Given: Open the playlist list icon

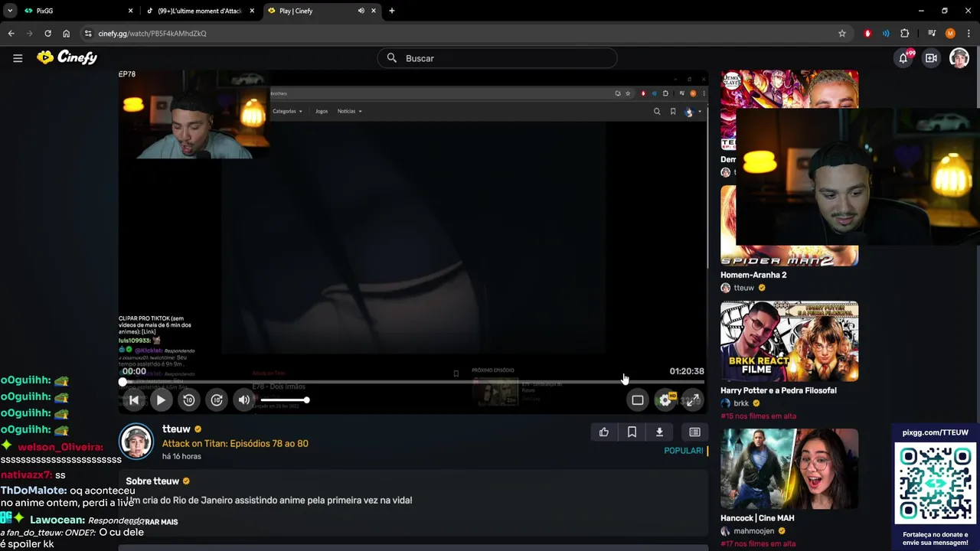Looking at the screenshot, I should (694, 432).
